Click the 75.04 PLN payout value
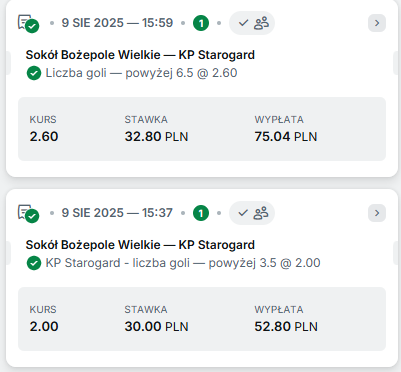The width and height of the screenshot is (401, 372). (x=286, y=137)
